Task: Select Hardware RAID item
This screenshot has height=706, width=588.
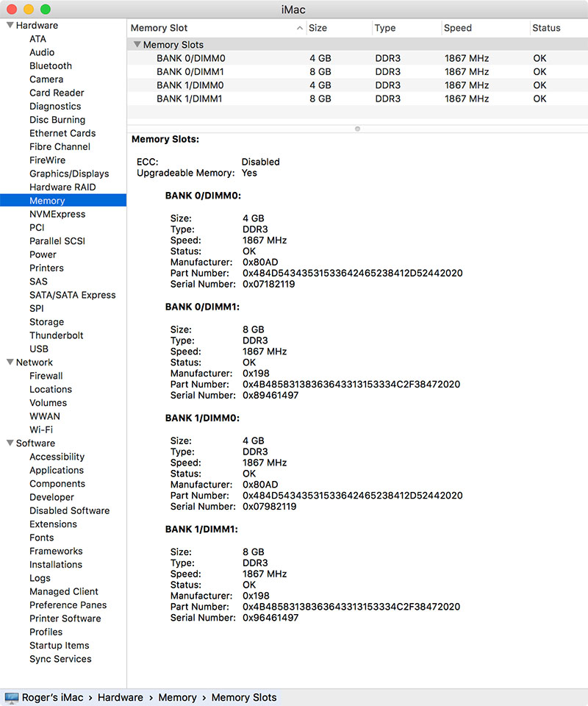Action: point(62,188)
